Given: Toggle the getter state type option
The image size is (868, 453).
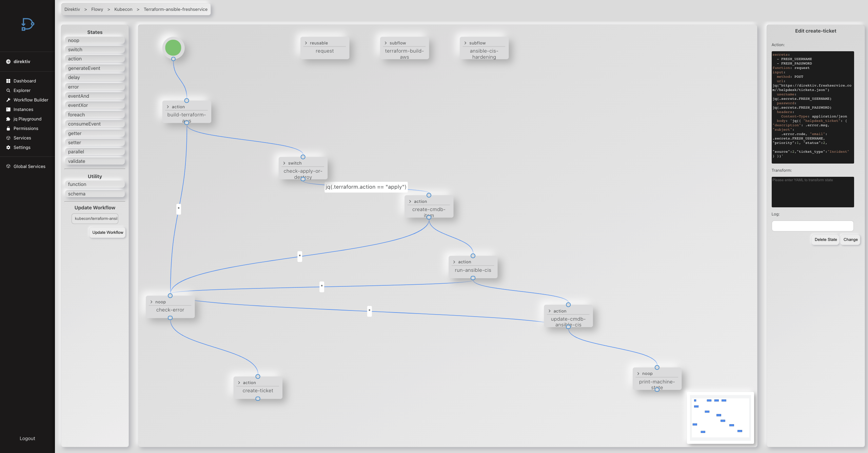Looking at the screenshot, I should (x=95, y=133).
